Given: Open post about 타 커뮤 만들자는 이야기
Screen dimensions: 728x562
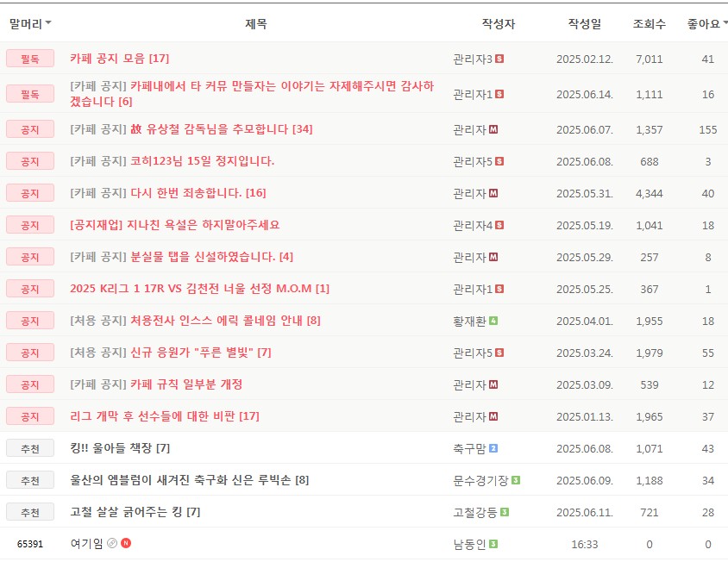Looking at the screenshot, I should 252,93.
